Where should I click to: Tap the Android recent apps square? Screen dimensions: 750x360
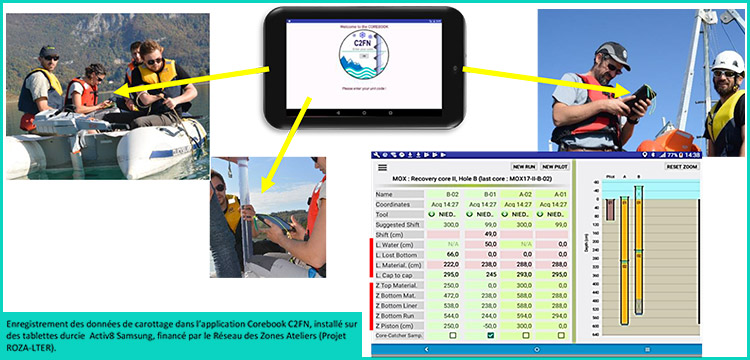pos(648,349)
